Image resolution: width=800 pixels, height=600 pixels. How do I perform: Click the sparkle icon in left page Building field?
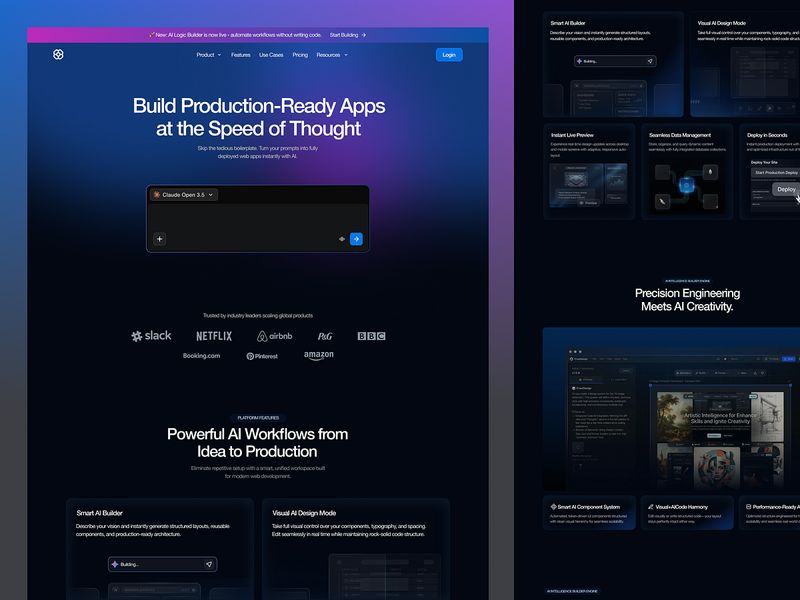[x=115, y=564]
